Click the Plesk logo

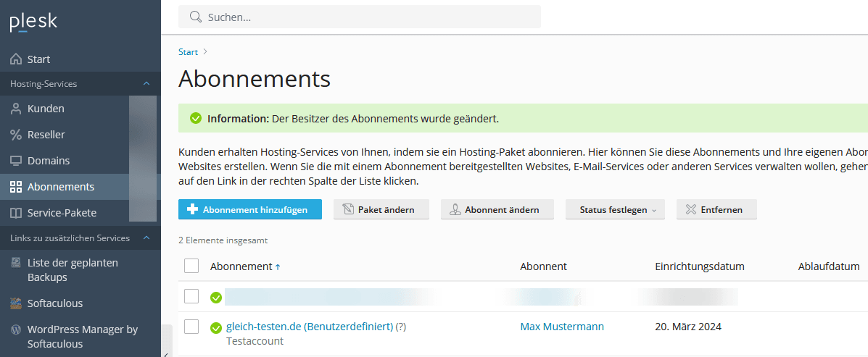(33, 22)
